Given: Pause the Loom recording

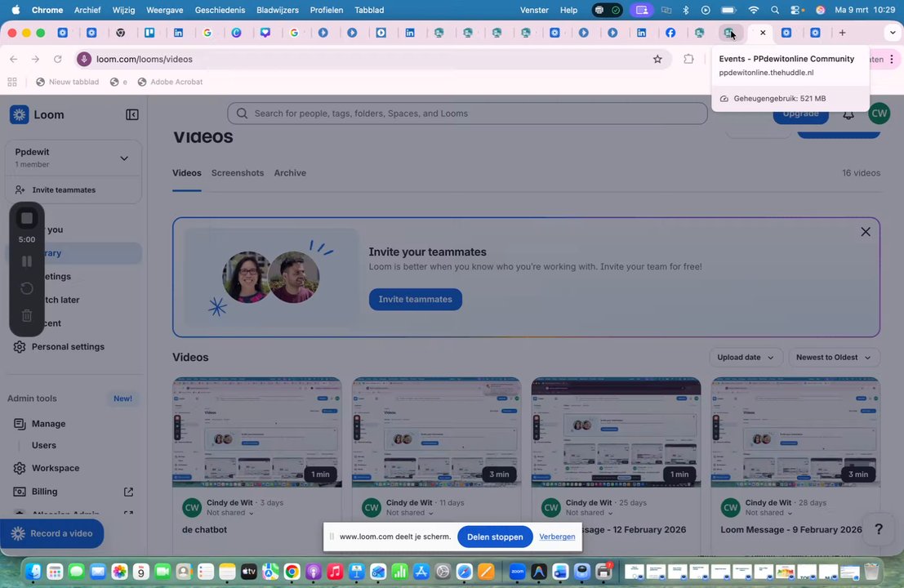Looking at the screenshot, I should (26, 261).
